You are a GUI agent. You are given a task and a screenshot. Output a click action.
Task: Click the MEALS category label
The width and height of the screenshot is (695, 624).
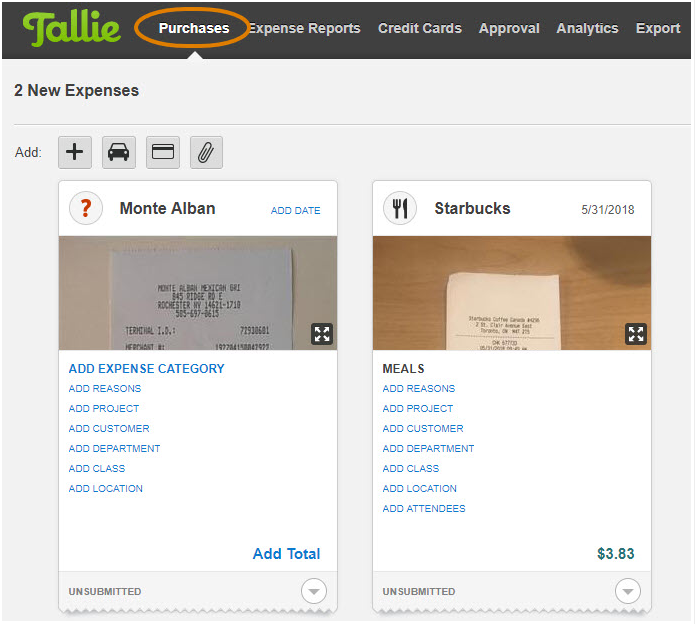tap(403, 369)
